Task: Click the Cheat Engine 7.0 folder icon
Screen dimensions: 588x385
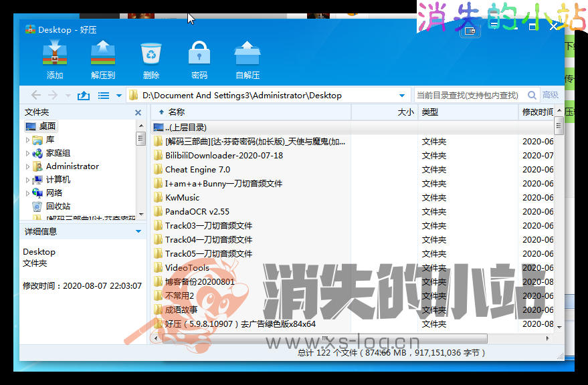Action: 158,170
